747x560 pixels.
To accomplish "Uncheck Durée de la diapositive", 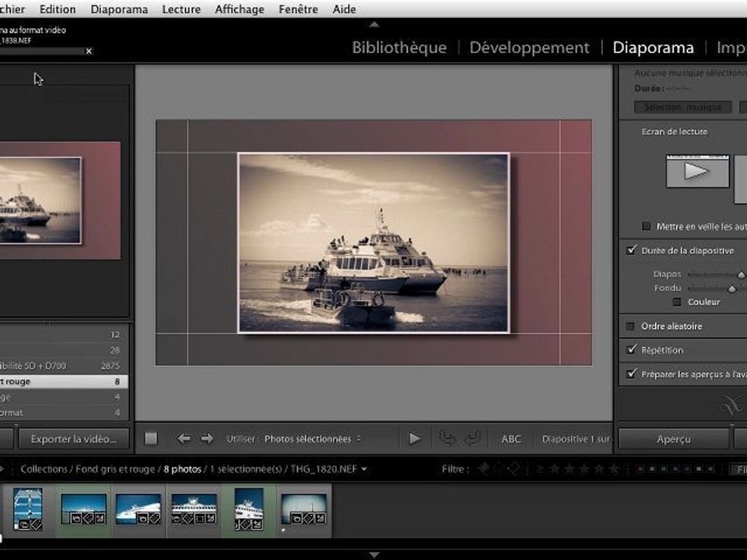I will pyautogui.click(x=632, y=250).
